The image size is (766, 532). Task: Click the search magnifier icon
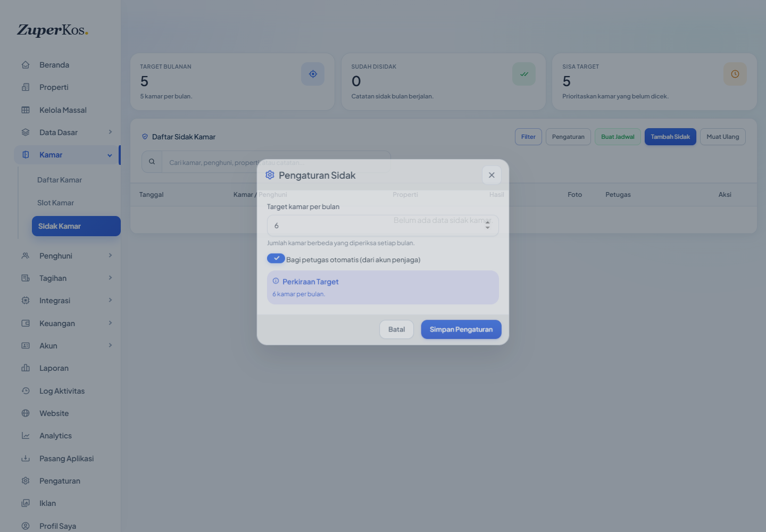pyautogui.click(x=152, y=162)
